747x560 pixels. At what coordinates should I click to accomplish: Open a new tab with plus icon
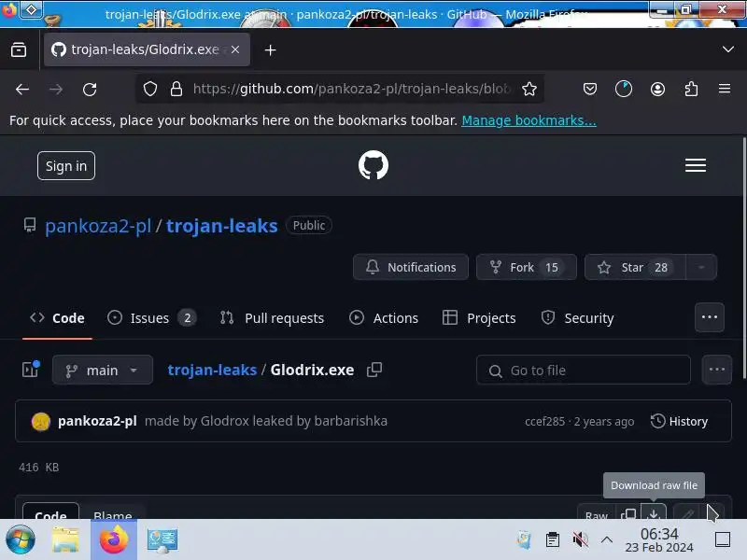click(x=270, y=50)
